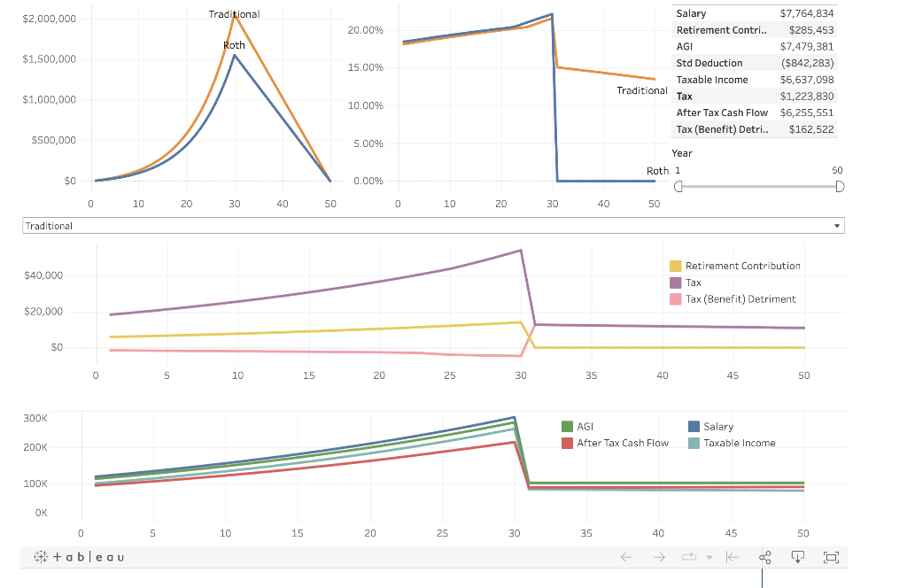
Task: Select the AGI green legend item
Action: (x=578, y=427)
